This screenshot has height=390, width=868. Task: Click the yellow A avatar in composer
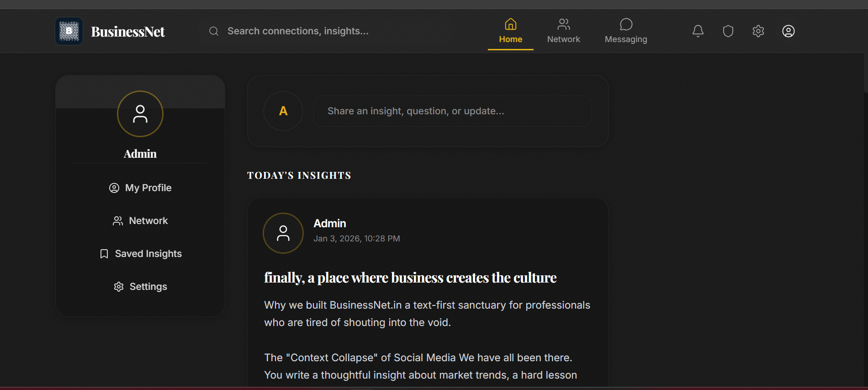pyautogui.click(x=283, y=111)
